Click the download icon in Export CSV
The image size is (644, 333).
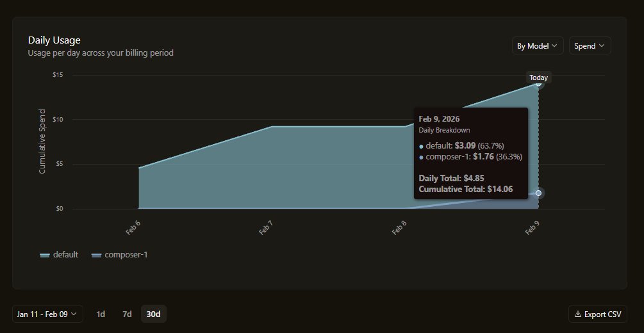click(578, 314)
